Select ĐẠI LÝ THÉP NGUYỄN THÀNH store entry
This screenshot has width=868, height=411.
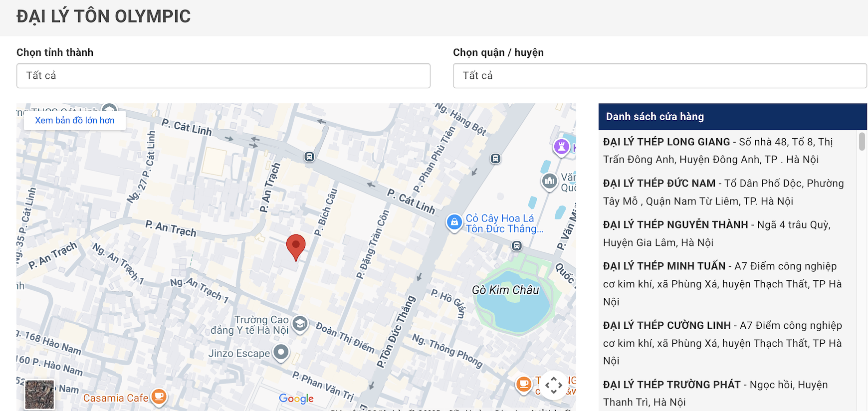(x=723, y=233)
